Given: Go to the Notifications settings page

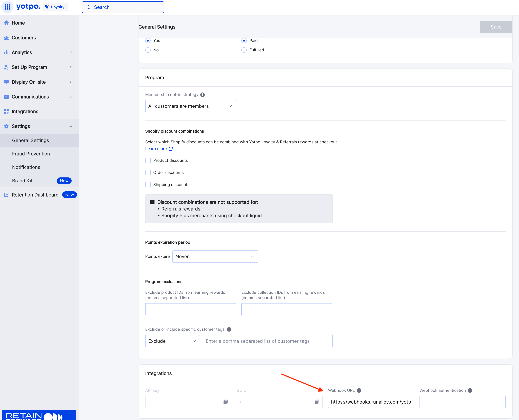Looking at the screenshot, I should (x=26, y=167).
